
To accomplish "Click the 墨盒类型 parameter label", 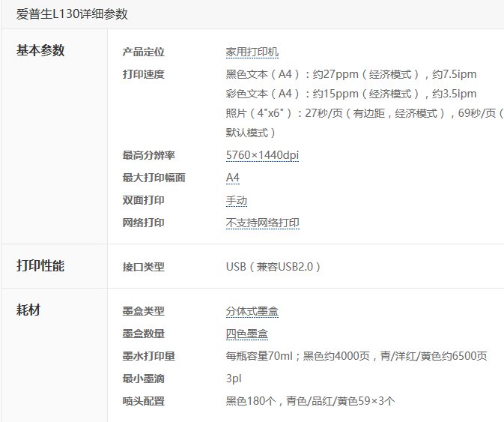I will pos(143,311).
